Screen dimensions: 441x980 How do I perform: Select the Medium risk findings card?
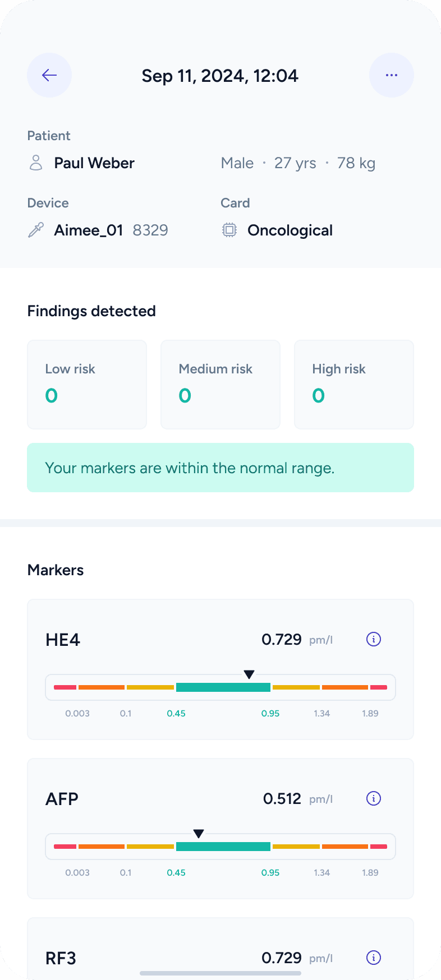pos(220,385)
